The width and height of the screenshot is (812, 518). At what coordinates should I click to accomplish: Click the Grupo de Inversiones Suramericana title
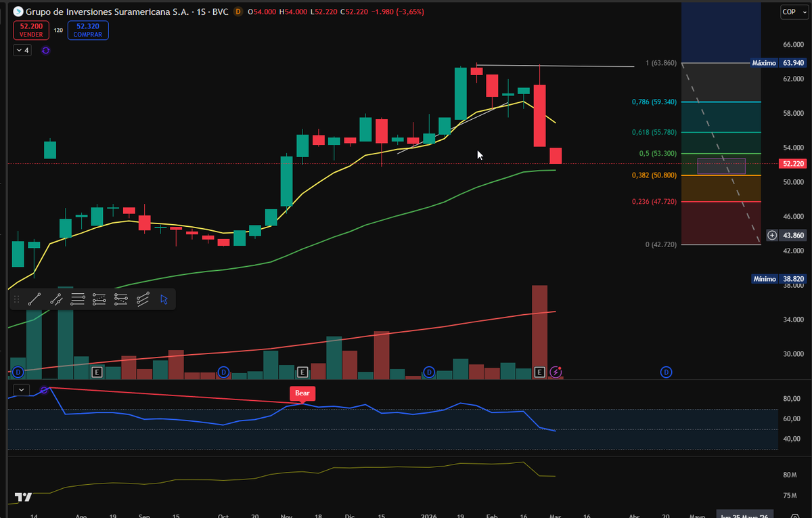point(107,12)
